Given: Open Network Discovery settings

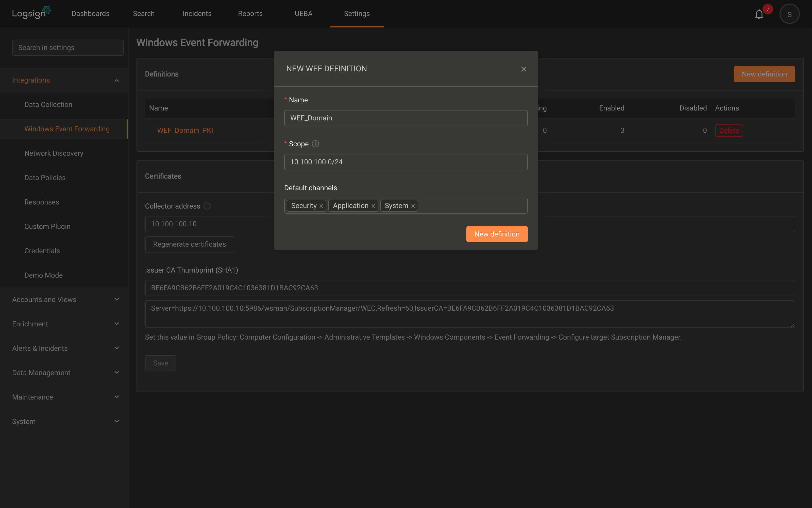Looking at the screenshot, I should tap(64, 153).
